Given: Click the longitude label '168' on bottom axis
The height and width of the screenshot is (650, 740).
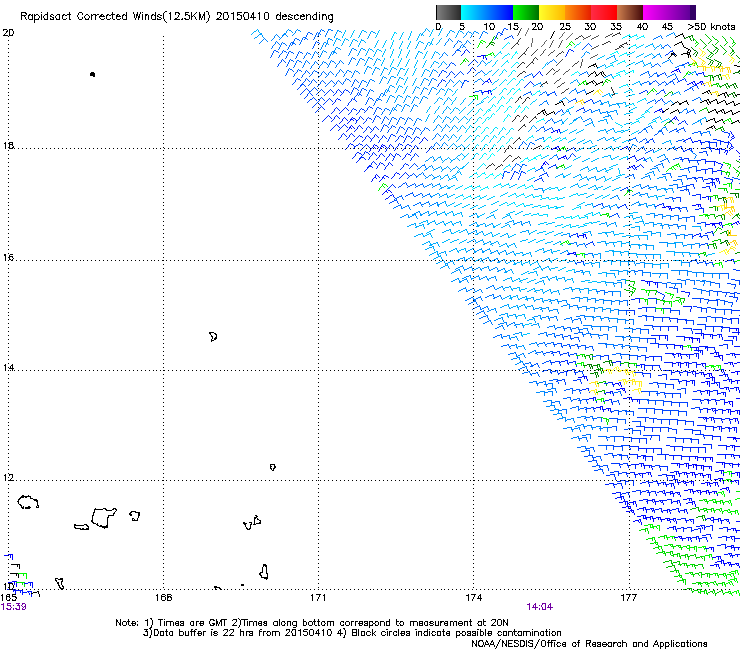Looking at the screenshot, I should pyautogui.click(x=163, y=598).
